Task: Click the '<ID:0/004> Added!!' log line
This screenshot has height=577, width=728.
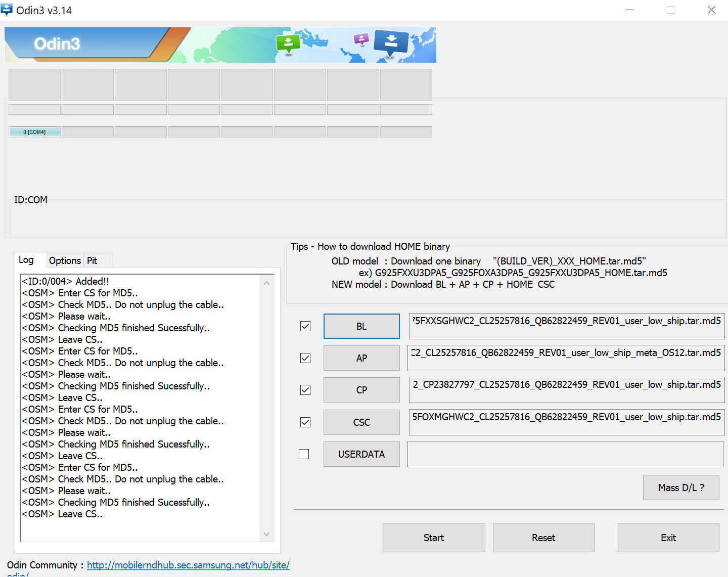Action: [65, 281]
